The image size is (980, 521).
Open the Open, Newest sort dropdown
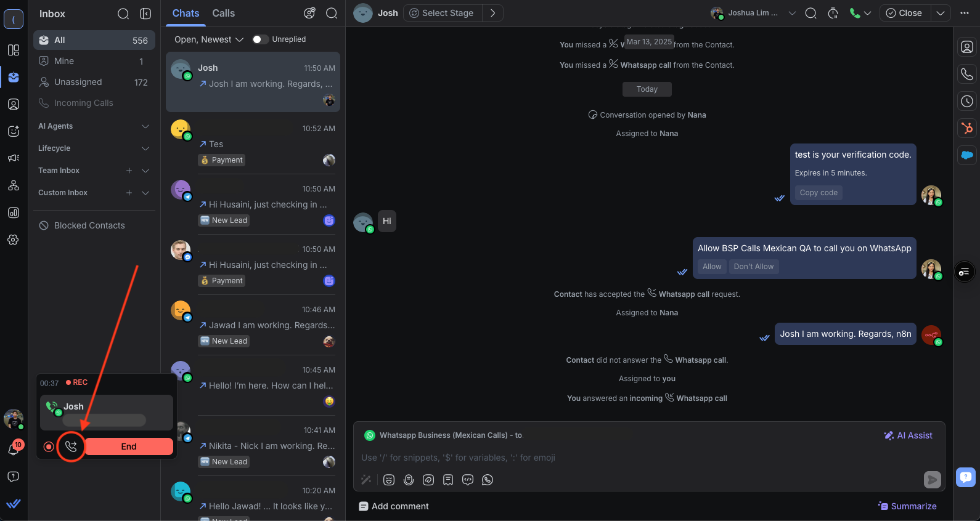pyautogui.click(x=209, y=39)
